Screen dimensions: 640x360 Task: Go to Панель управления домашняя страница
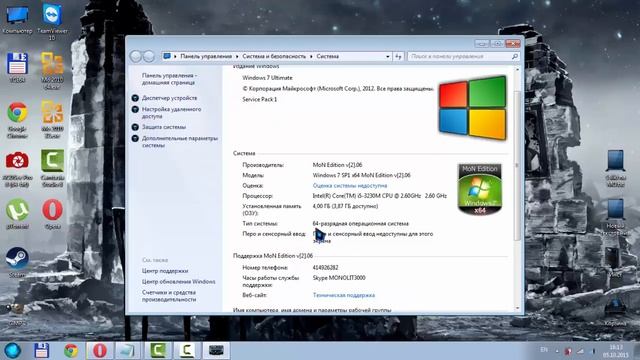(169, 79)
